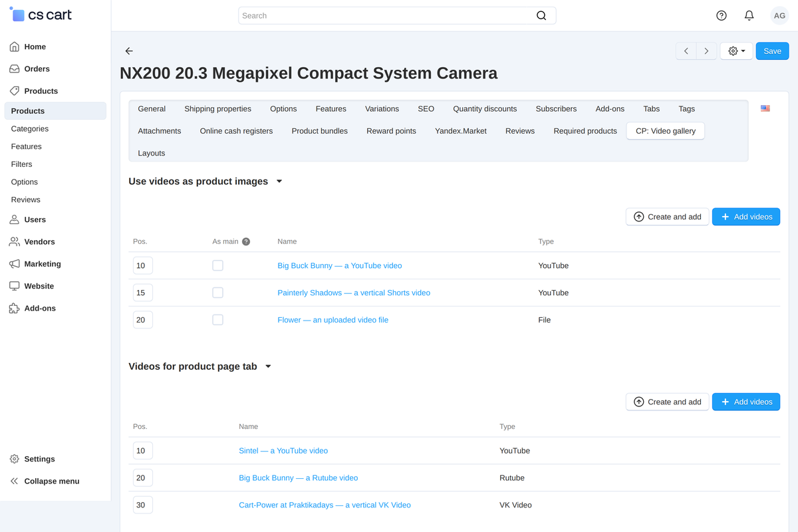This screenshot has height=532, width=798.
Task: Open Categories in the sidebar
Action: (x=30, y=129)
